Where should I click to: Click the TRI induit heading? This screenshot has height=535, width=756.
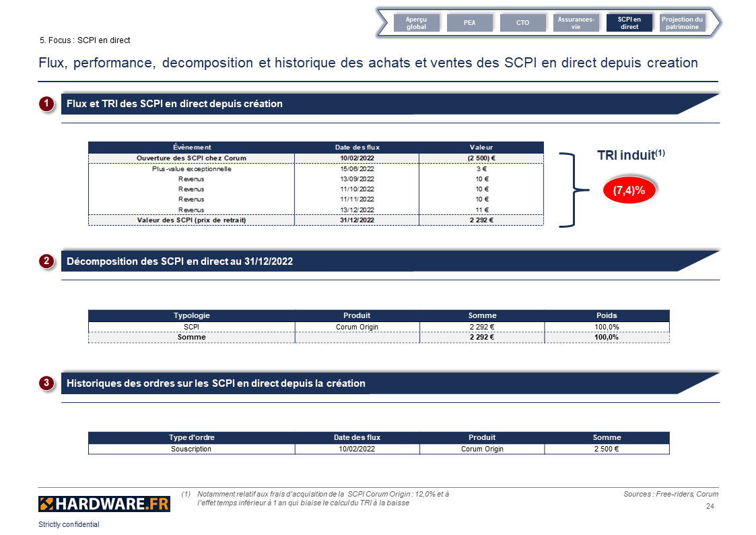(631, 155)
